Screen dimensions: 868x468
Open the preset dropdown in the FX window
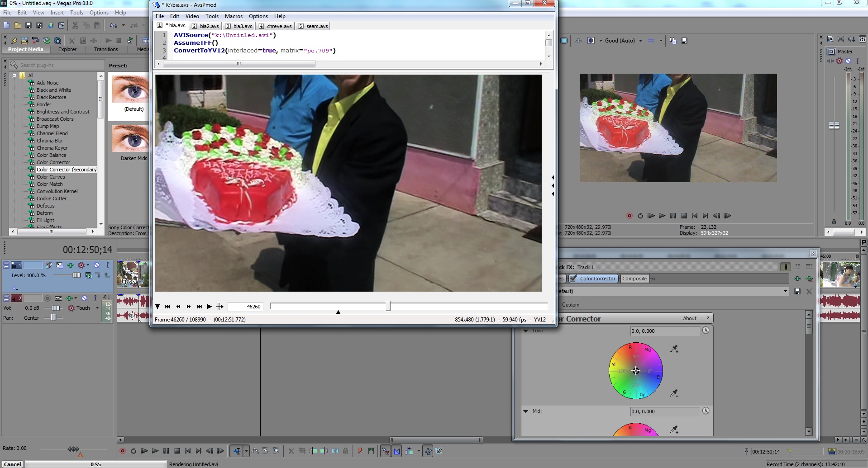click(785, 292)
